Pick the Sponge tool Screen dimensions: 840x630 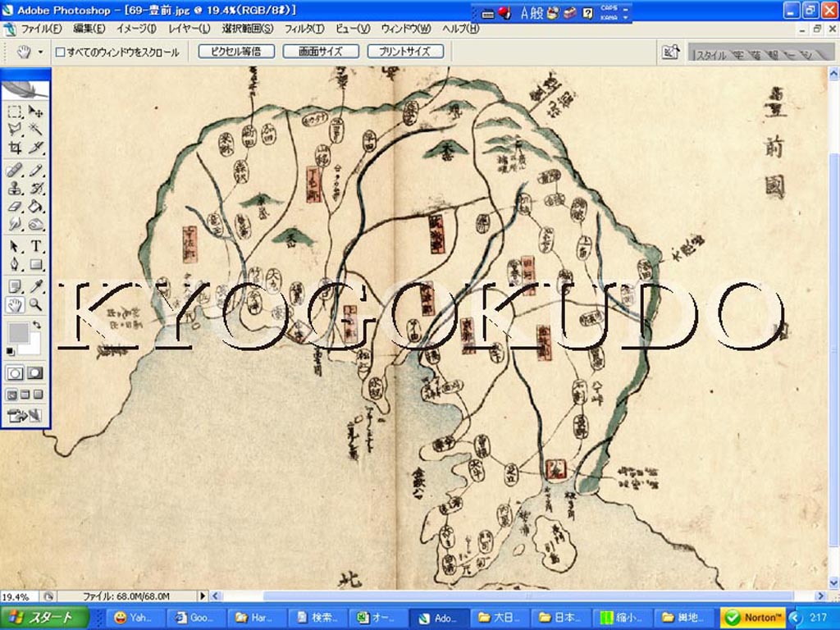click(x=35, y=224)
